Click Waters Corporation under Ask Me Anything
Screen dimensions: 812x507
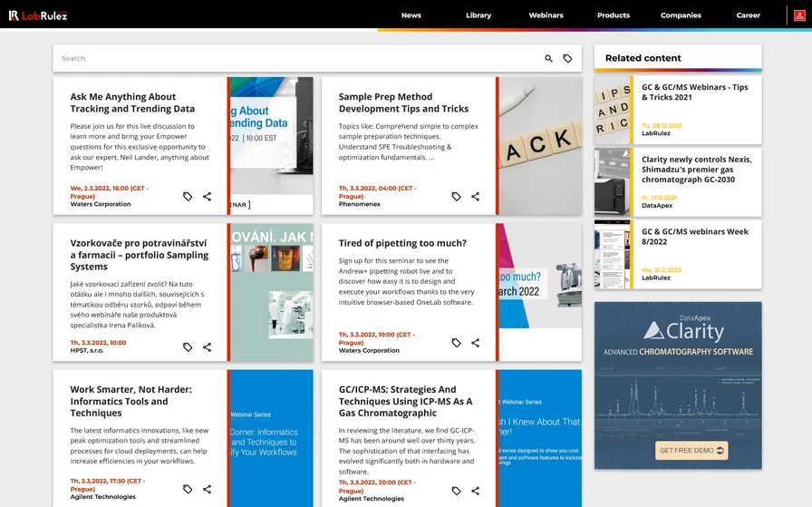tap(101, 204)
